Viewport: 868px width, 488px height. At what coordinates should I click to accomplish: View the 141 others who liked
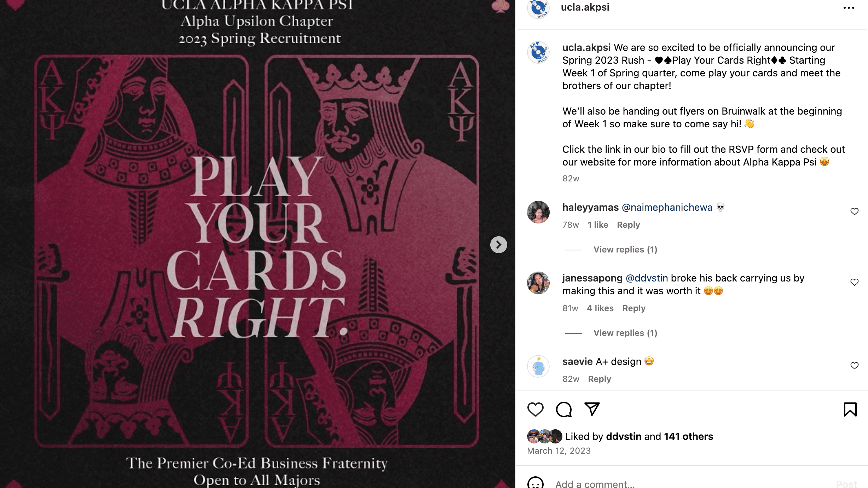(688, 436)
